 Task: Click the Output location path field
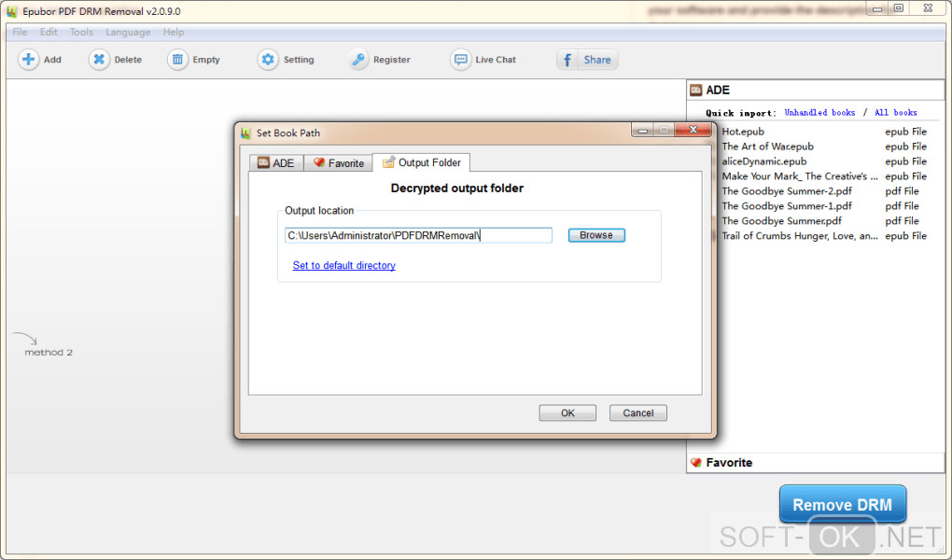click(x=418, y=235)
